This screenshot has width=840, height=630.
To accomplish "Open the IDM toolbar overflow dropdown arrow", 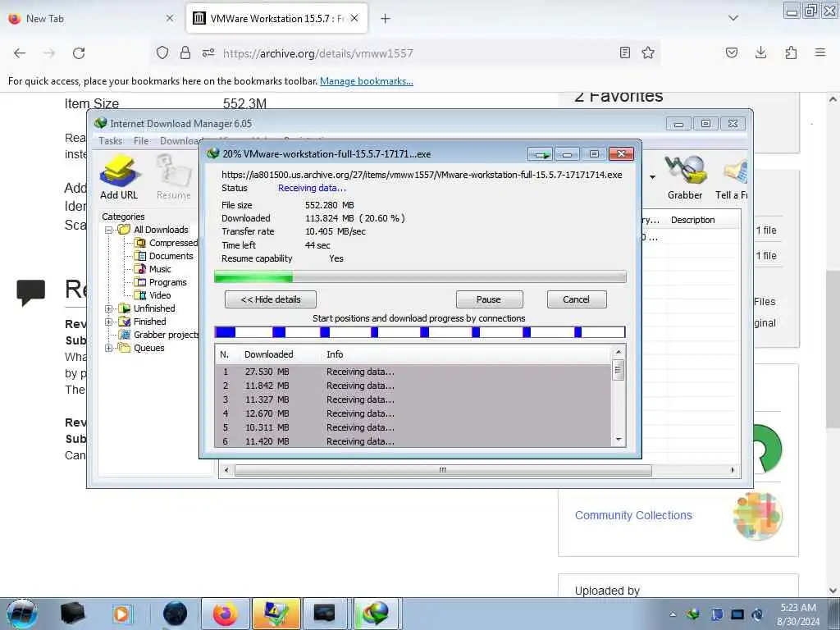I will [x=652, y=177].
